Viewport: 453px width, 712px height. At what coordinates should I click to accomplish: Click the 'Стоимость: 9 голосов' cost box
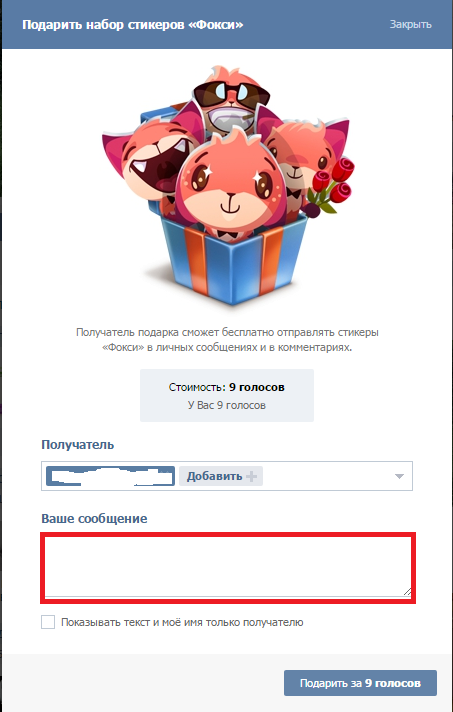pyautogui.click(x=227, y=395)
